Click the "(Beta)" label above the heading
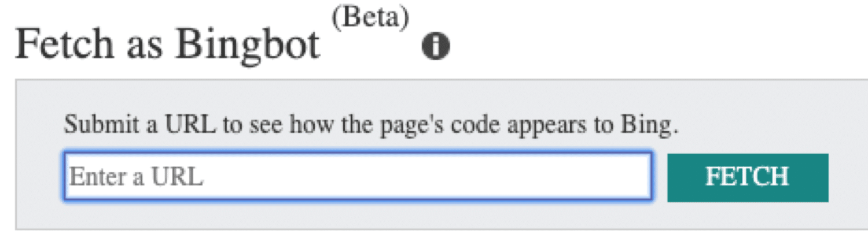This screenshot has width=868, height=249. coord(370,18)
